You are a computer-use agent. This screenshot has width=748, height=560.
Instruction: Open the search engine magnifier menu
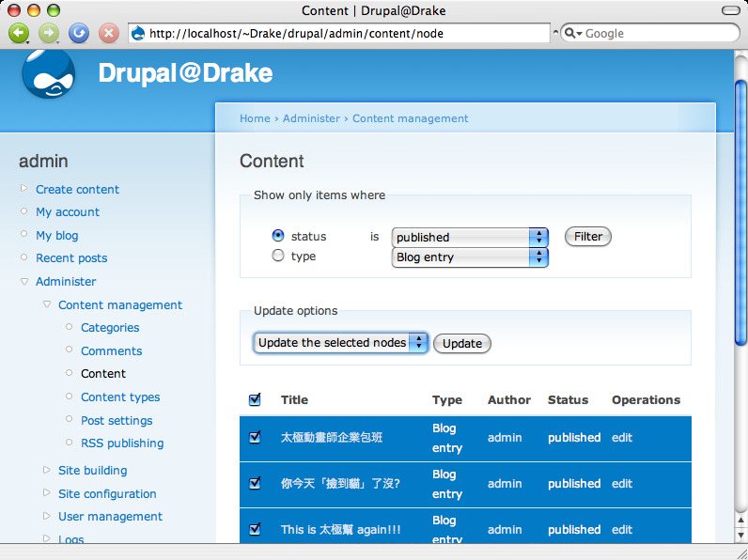(x=573, y=34)
